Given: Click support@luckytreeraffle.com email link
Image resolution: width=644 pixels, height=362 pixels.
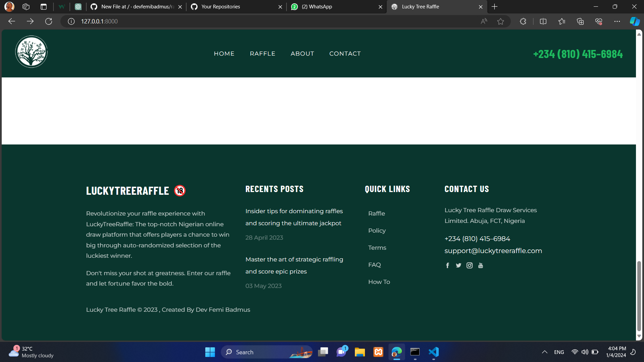Looking at the screenshot, I should tap(494, 251).
